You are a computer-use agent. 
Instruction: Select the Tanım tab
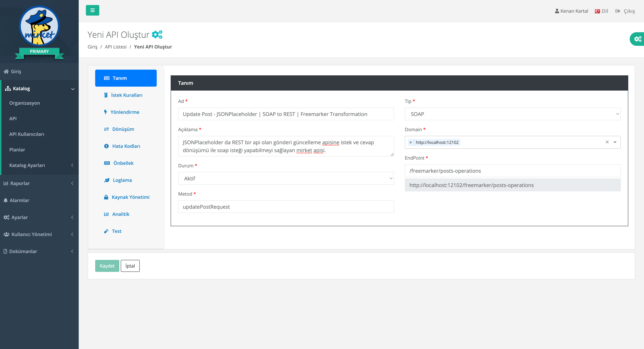(x=126, y=78)
